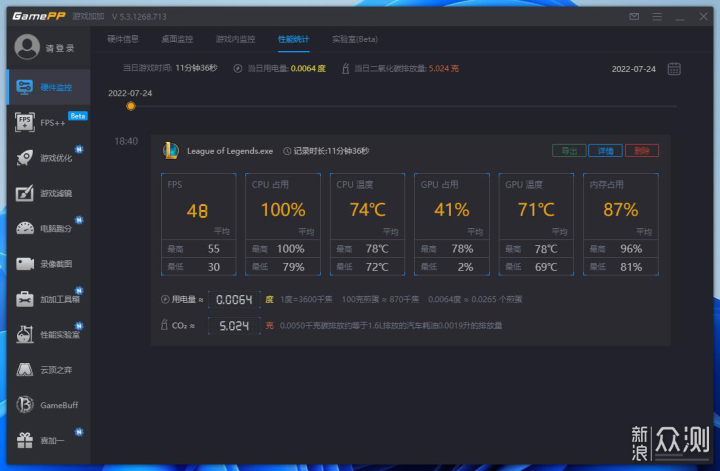The width and height of the screenshot is (720, 471).
Task: Click the 5.024 CO2 value box
Action: click(234, 326)
